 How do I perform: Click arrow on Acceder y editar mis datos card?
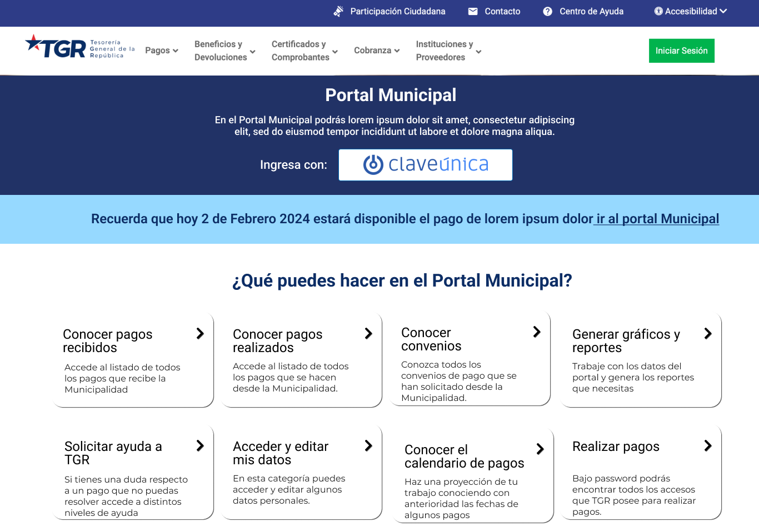click(368, 445)
